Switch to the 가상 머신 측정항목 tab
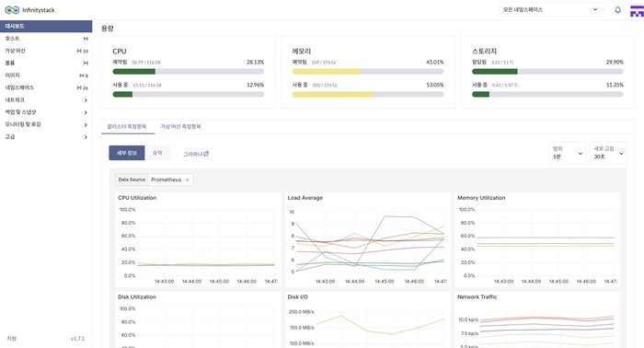The width and height of the screenshot is (644, 348). pyautogui.click(x=180, y=126)
